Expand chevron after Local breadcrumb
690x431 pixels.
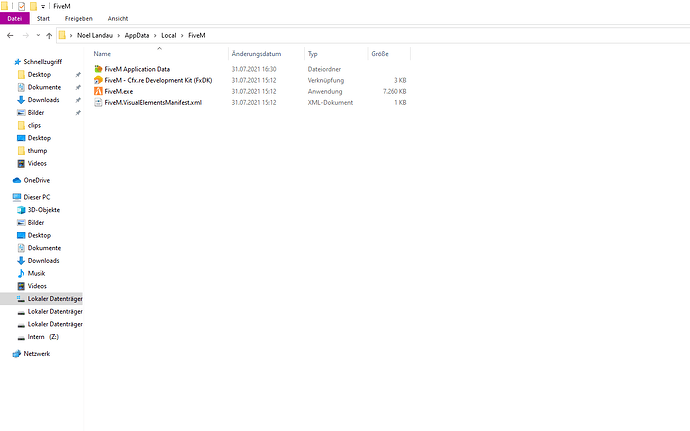pos(182,35)
